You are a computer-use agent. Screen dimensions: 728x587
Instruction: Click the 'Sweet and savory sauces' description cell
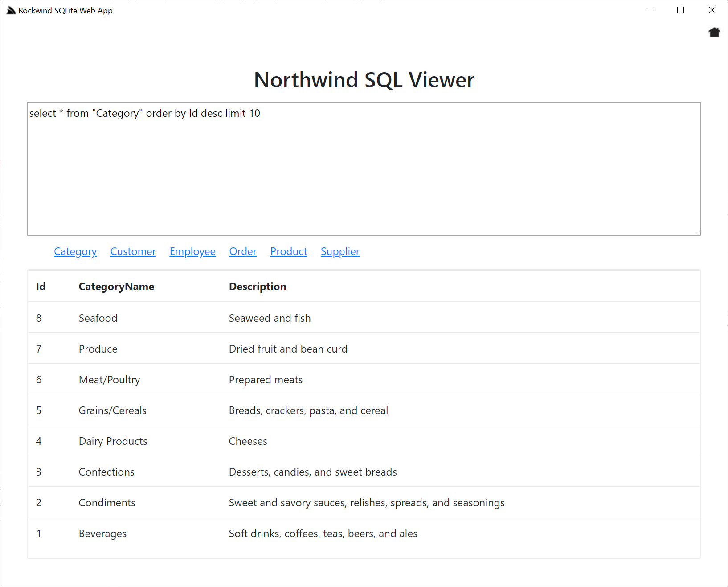(x=367, y=503)
